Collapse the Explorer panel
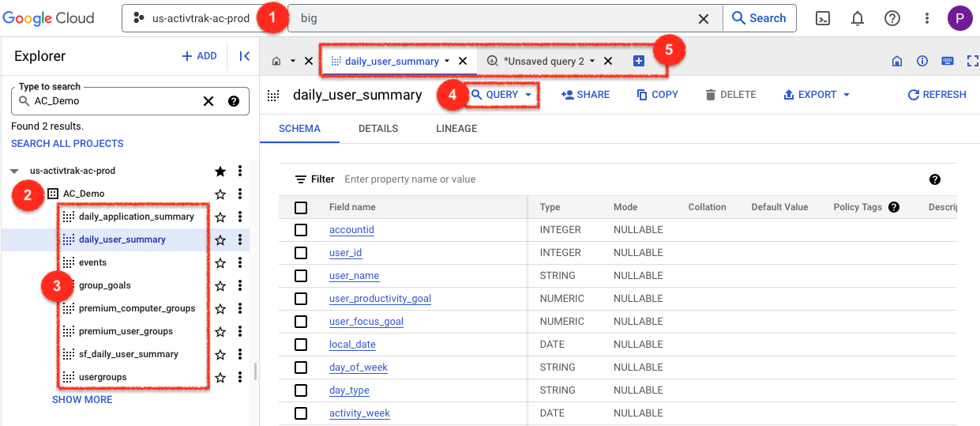Image resolution: width=980 pixels, height=426 pixels. pos(245,56)
